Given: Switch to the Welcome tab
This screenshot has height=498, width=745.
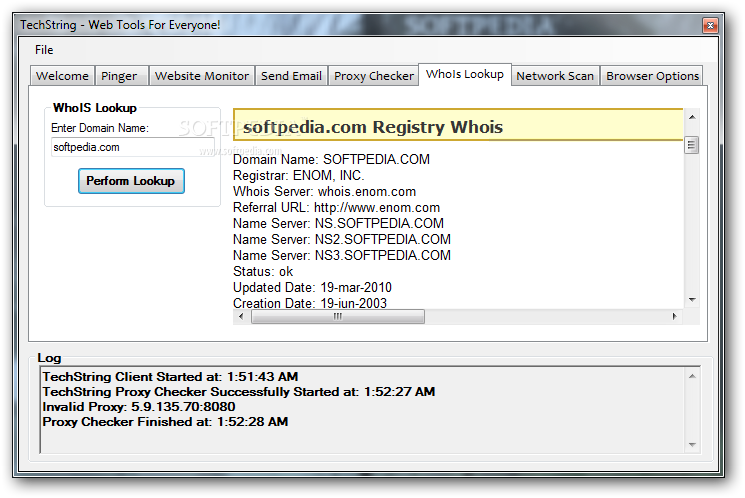Looking at the screenshot, I should pyautogui.click(x=62, y=76).
